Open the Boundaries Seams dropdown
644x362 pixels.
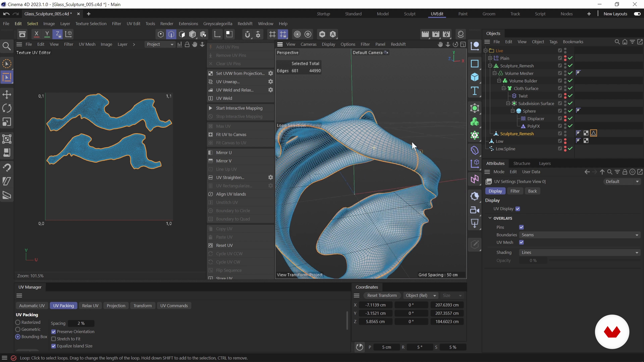(579, 235)
